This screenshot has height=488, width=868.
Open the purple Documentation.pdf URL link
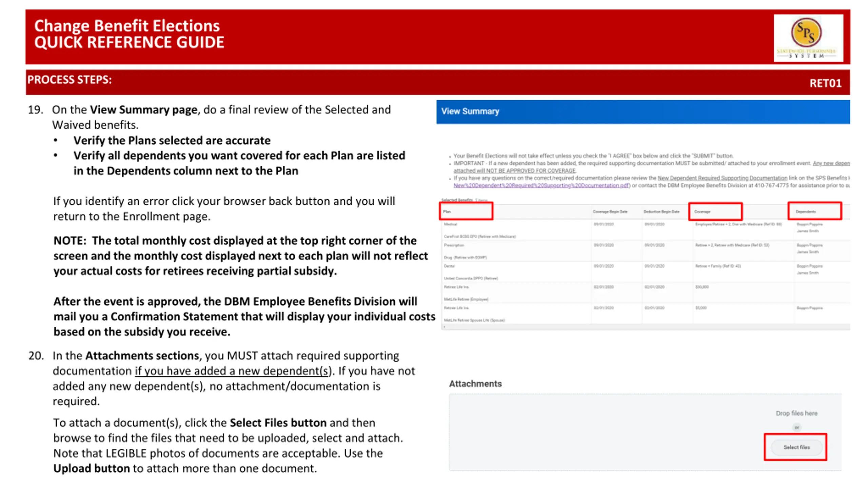click(x=541, y=185)
